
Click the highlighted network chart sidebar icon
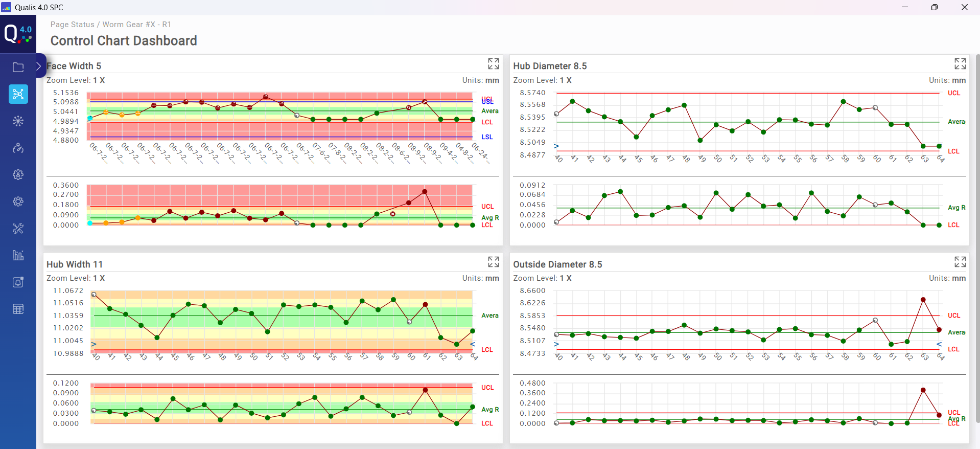click(x=18, y=94)
